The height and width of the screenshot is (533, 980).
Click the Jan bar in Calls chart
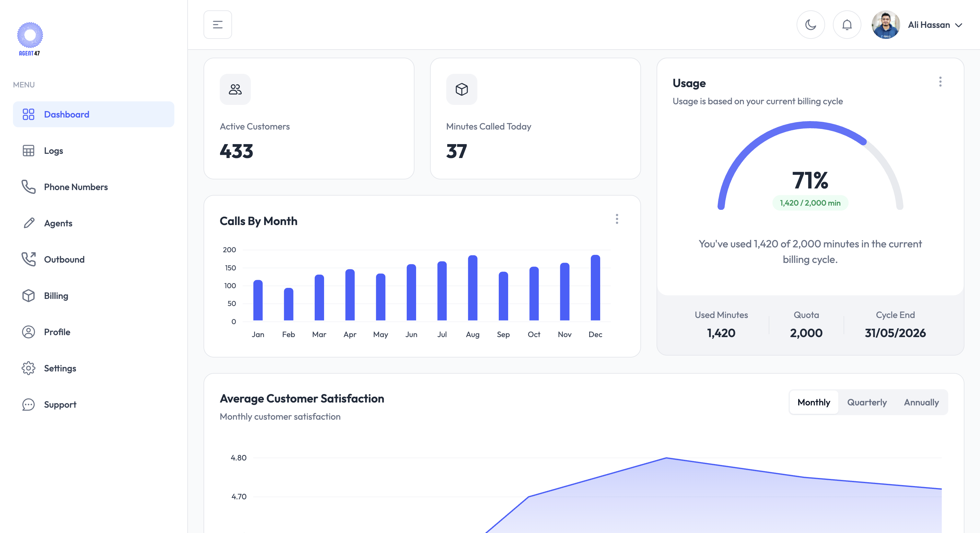point(258,300)
